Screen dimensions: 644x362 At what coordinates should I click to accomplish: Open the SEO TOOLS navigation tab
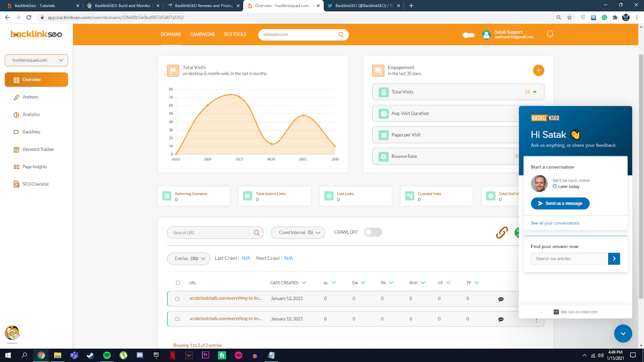(235, 34)
